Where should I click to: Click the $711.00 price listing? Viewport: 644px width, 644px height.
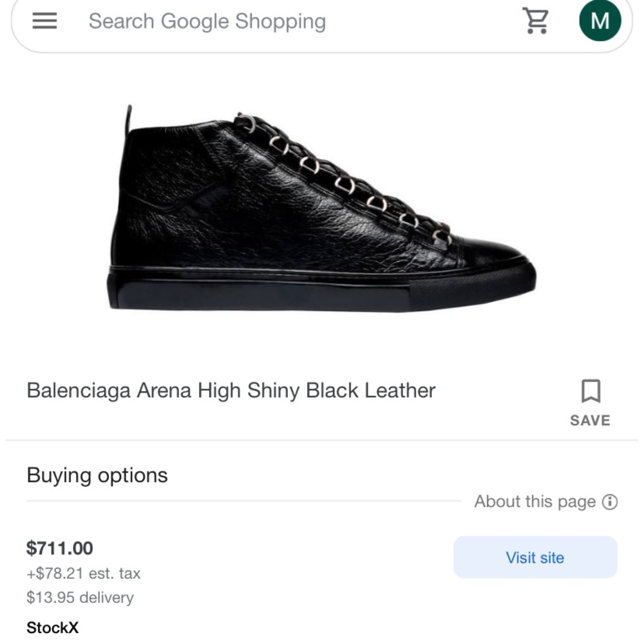[x=59, y=549]
